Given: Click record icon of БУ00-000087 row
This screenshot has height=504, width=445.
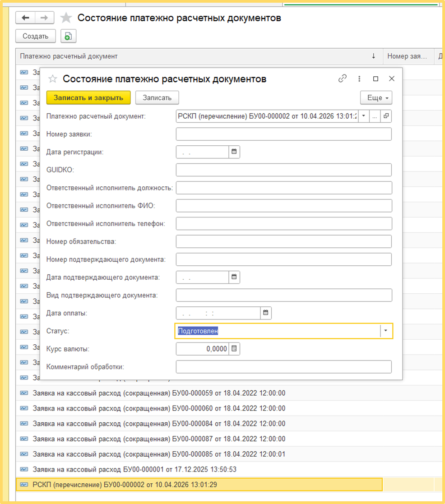Looking at the screenshot, I should pos(24,439).
